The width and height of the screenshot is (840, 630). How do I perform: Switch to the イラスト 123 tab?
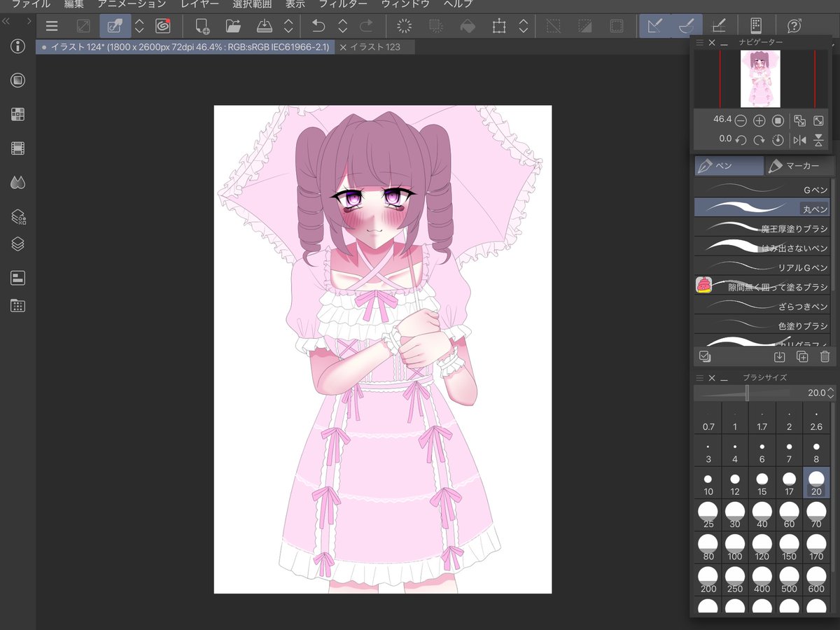click(374, 47)
